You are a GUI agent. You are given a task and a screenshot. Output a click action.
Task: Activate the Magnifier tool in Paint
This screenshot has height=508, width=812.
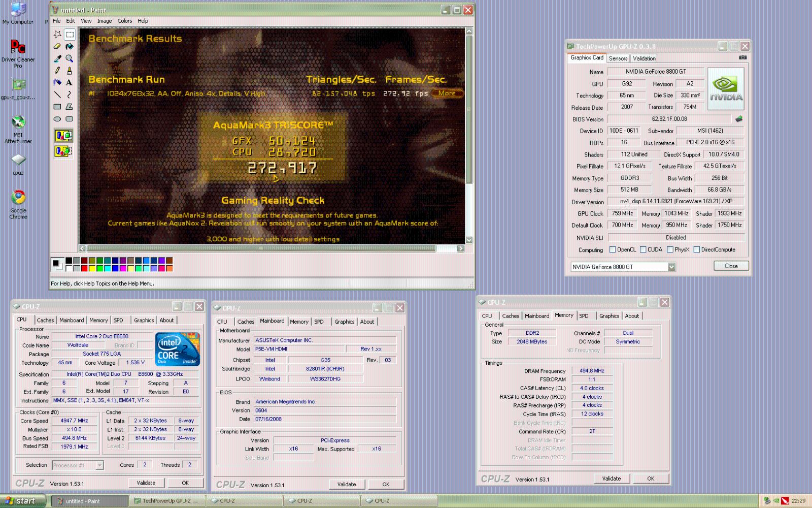(x=70, y=58)
